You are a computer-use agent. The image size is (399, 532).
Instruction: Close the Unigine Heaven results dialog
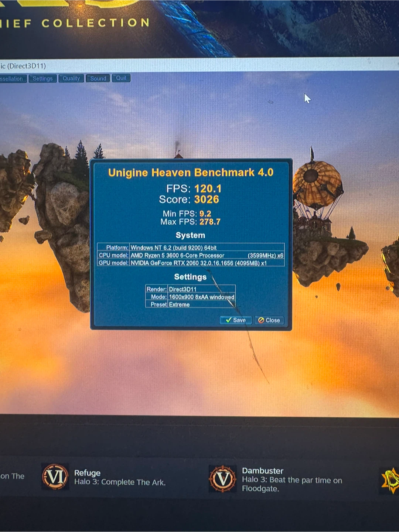[x=269, y=320]
